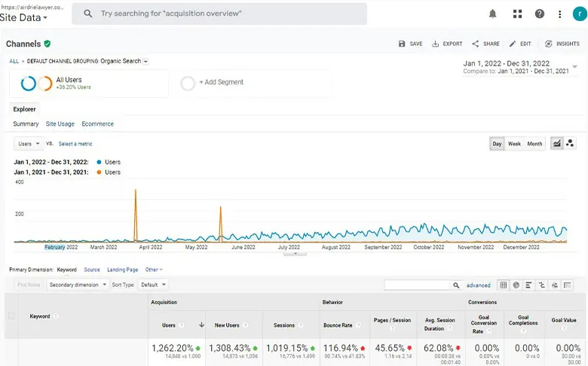
Task: Click the All Users segment circle
Action: click(28, 84)
